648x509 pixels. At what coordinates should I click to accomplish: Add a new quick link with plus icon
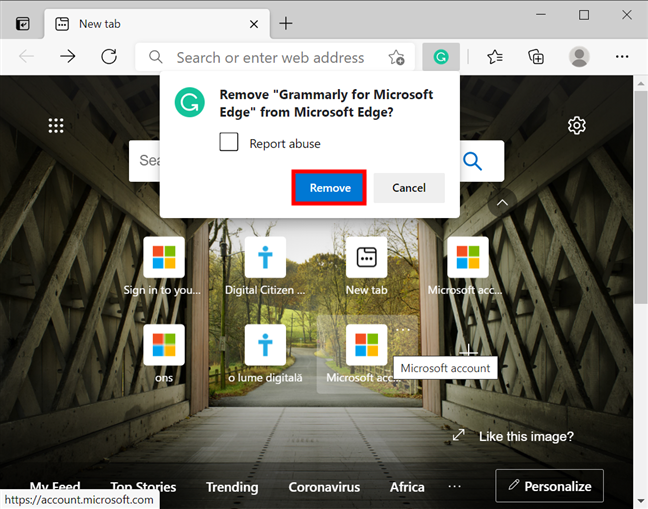tap(468, 351)
